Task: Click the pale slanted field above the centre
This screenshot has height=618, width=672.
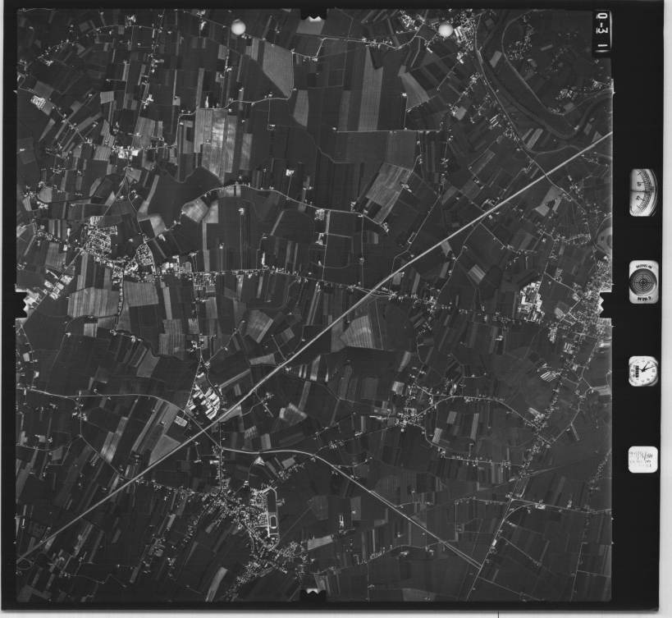Action: pyautogui.click(x=387, y=185)
